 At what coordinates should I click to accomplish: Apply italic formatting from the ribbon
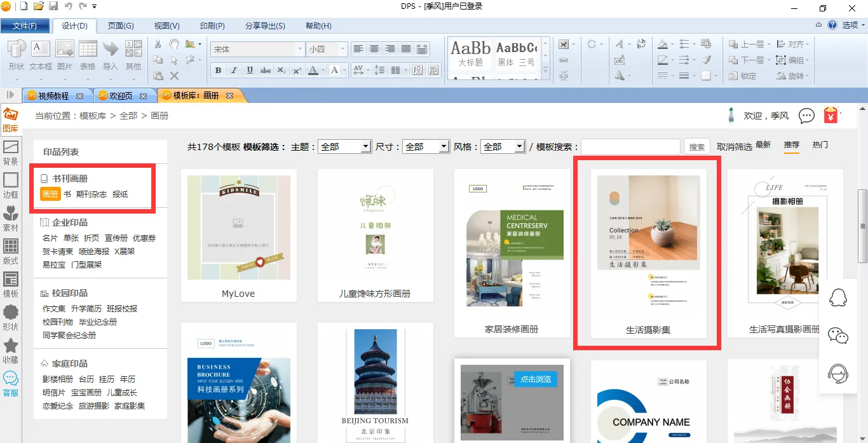[x=234, y=71]
